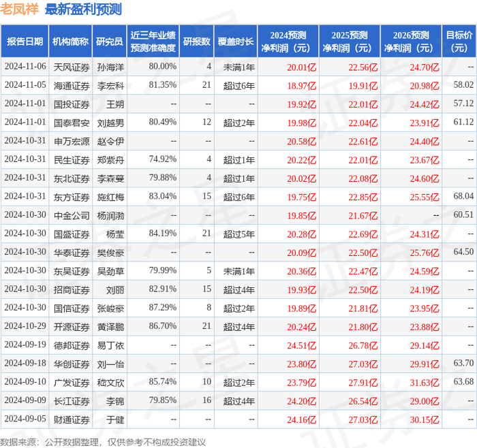477x448 pixels.
Task: Click target price 58.02
Action: (463, 85)
